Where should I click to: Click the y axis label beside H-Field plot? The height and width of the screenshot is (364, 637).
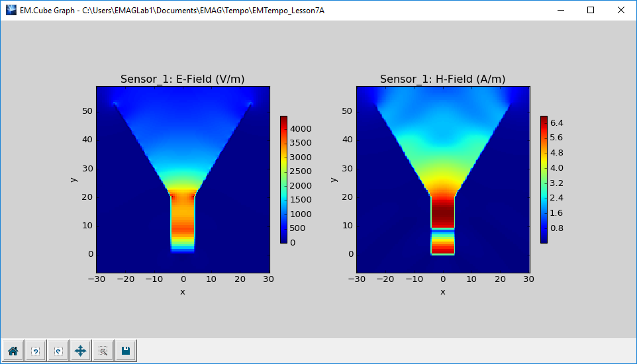click(334, 179)
